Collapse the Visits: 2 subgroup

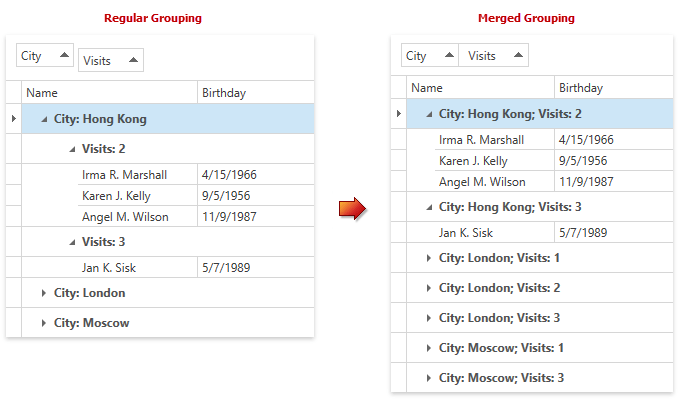click(x=72, y=149)
